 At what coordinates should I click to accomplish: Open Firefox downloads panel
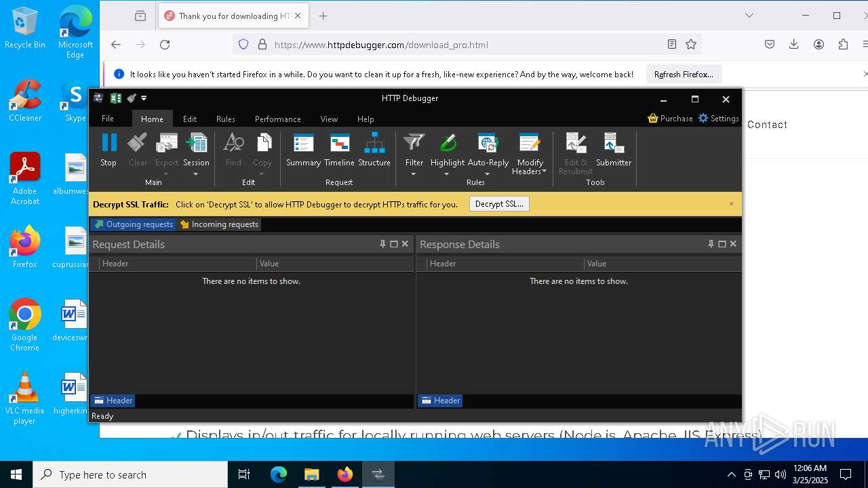click(x=794, y=45)
